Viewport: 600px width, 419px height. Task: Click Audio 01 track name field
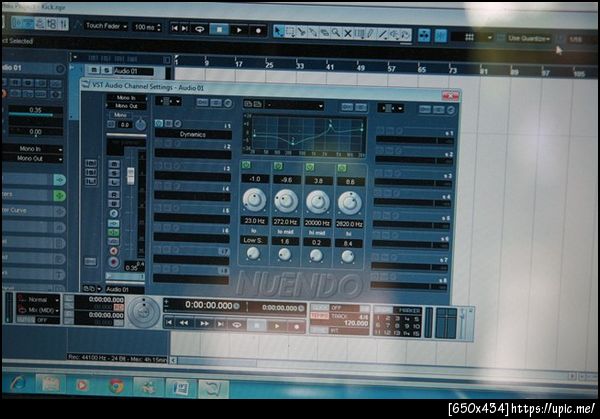coord(133,71)
